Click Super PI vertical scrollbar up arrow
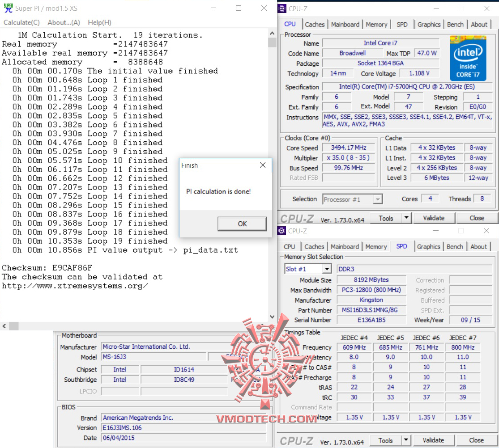This screenshot has height=448, width=499. pos(272,33)
